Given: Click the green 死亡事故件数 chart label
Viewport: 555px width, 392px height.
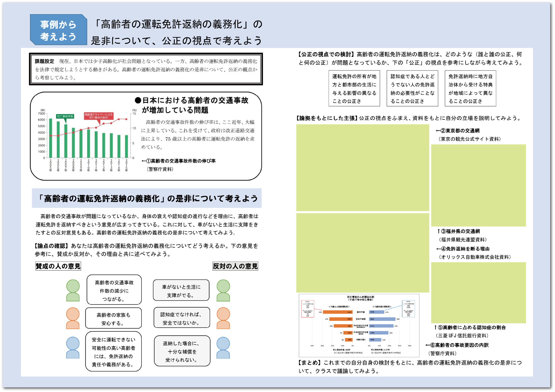Looking at the screenshot, I should [x=65, y=116].
